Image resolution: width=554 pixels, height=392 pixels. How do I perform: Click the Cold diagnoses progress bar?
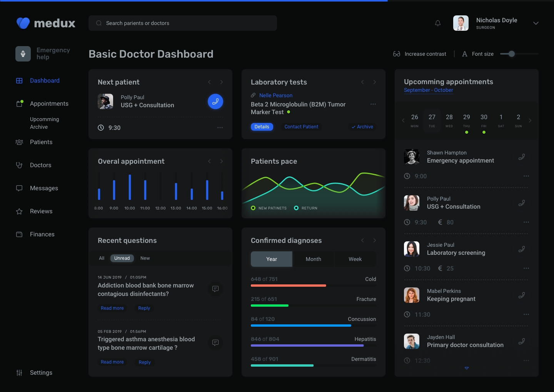coord(314,286)
